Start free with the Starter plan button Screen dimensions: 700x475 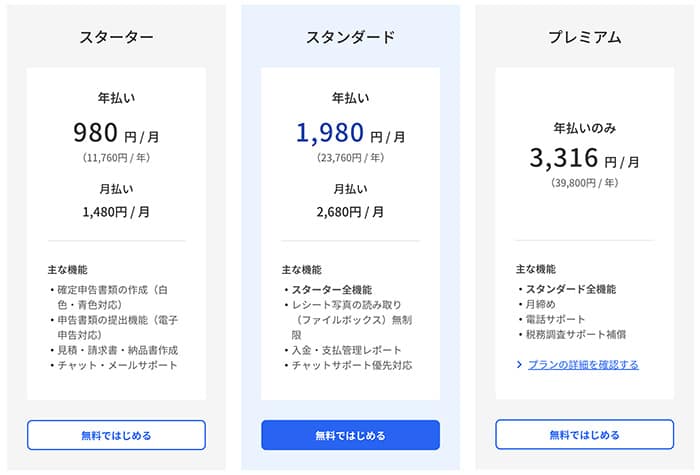coord(116,435)
